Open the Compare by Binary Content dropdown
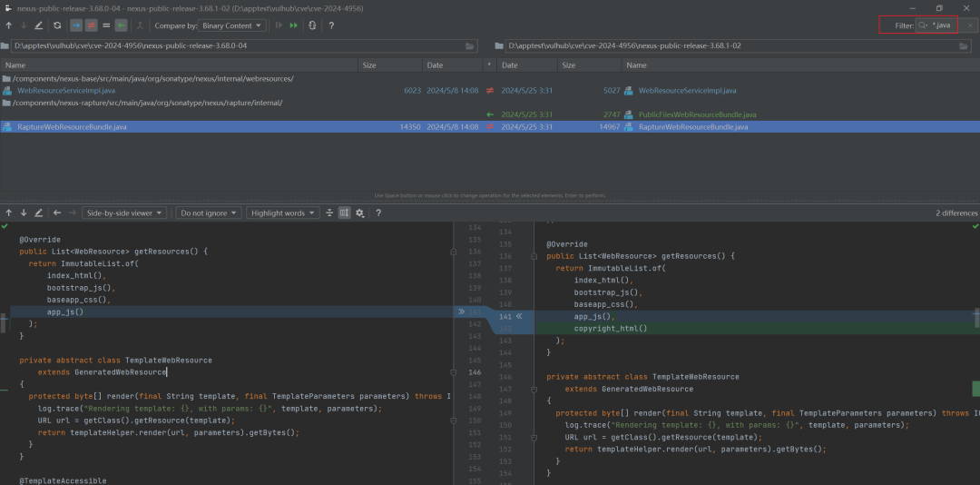The height and width of the screenshot is (485, 980). [x=232, y=25]
